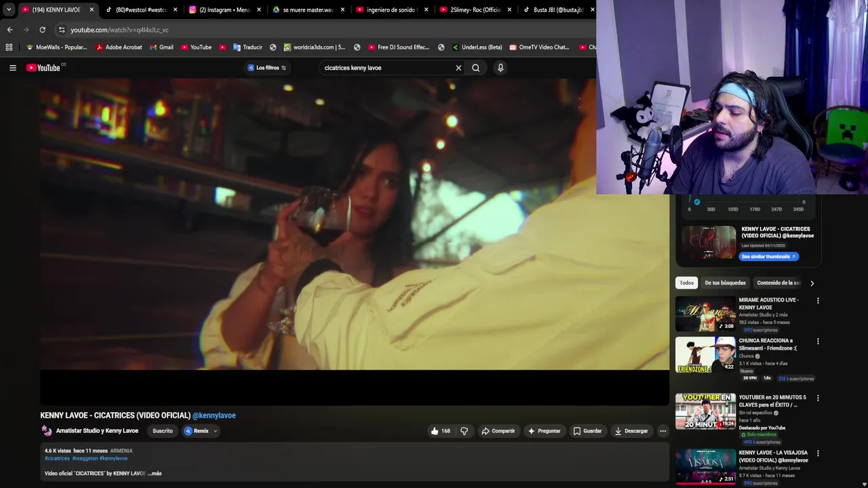Open the tab search dropdown arrow

point(8,9)
